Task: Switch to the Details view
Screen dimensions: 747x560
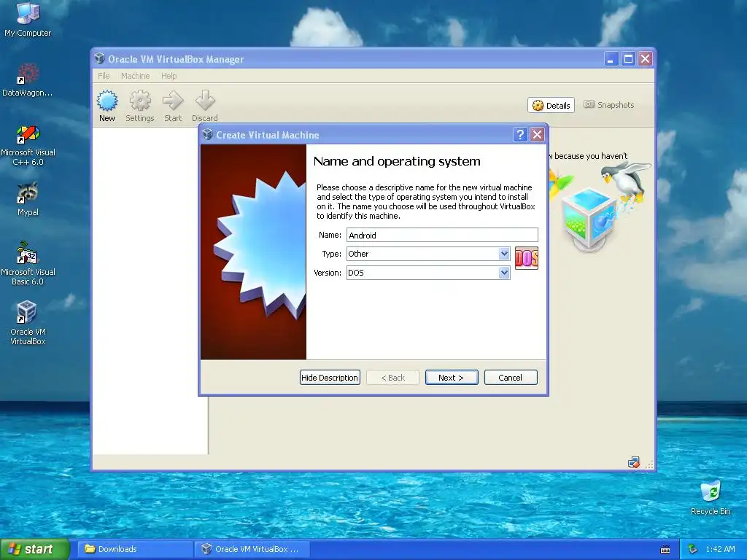Action: tap(551, 105)
